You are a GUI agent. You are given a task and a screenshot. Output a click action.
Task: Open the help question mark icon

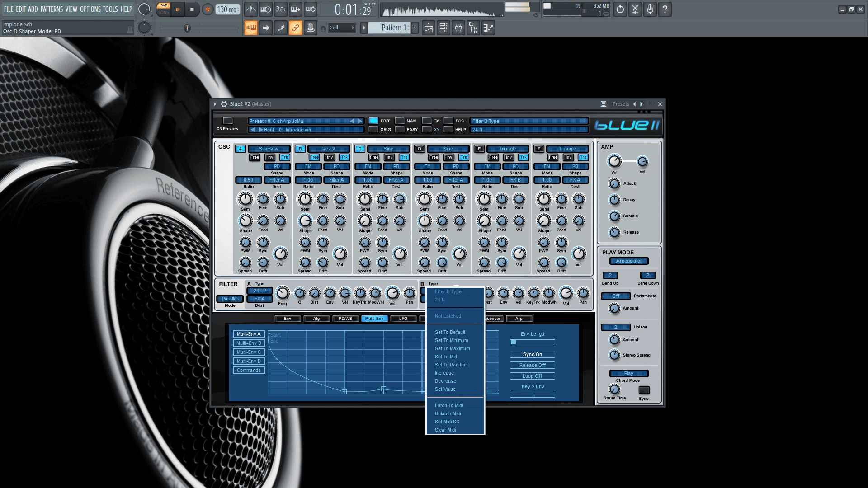coord(665,9)
